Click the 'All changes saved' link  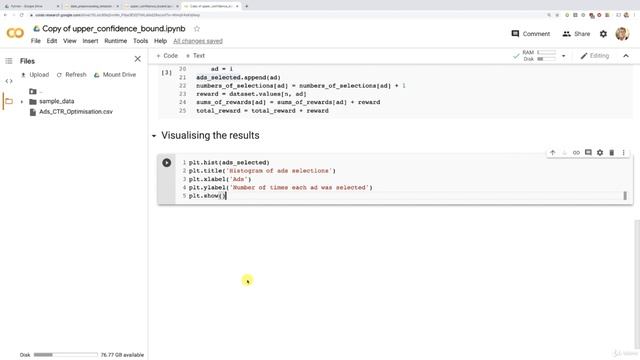pyautogui.click(x=198, y=41)
